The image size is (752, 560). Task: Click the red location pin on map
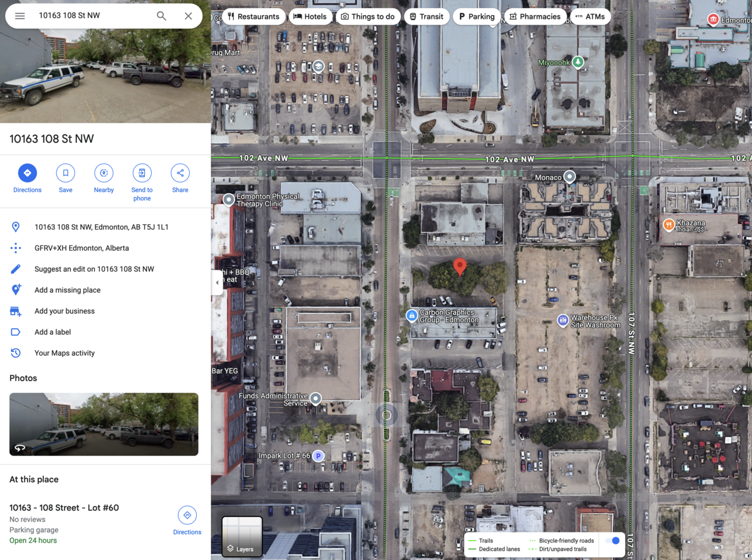[x=460, y=266]
